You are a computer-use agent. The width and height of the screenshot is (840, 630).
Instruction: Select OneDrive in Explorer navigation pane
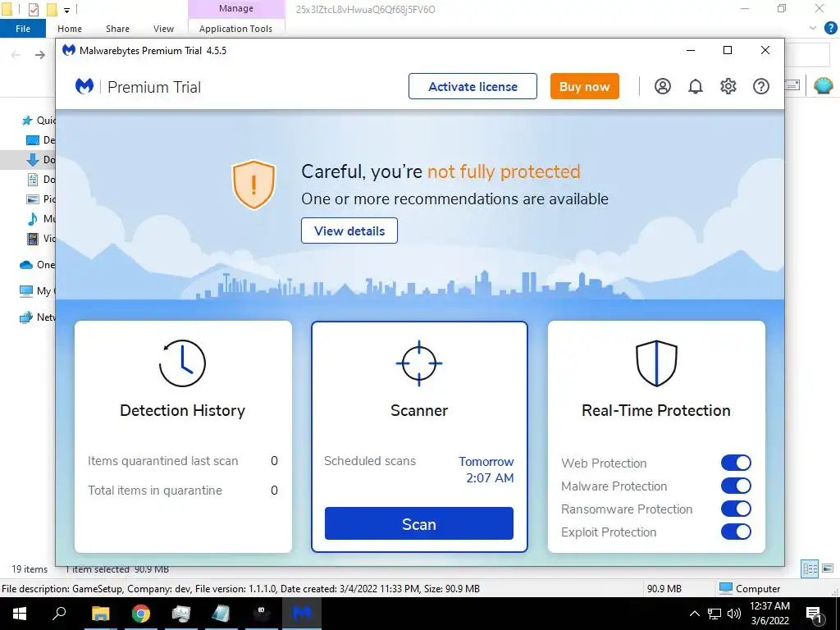pos(38,265)
